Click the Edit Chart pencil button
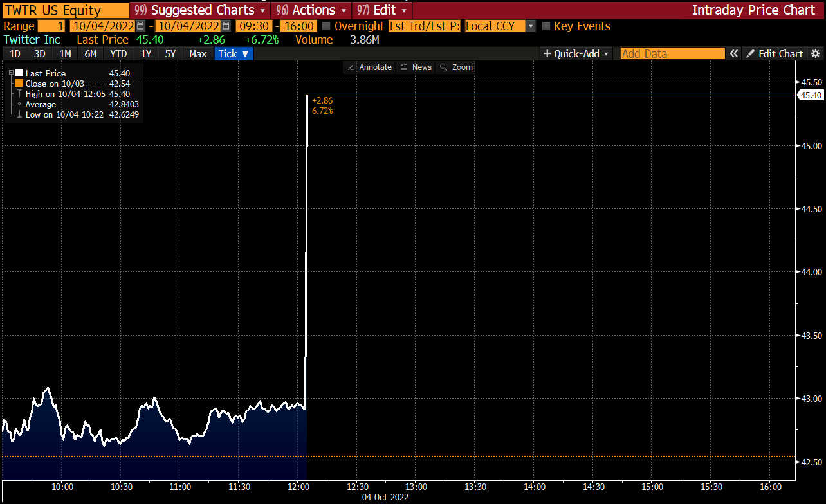The width and height of the screenshot is (826, 504). click(775, 54)
